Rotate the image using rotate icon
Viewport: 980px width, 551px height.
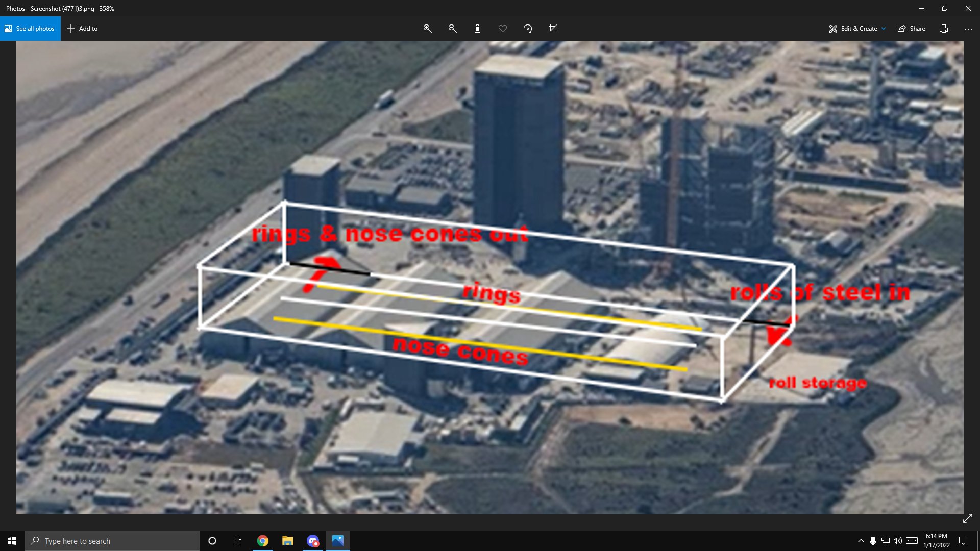tap(528, 29)
